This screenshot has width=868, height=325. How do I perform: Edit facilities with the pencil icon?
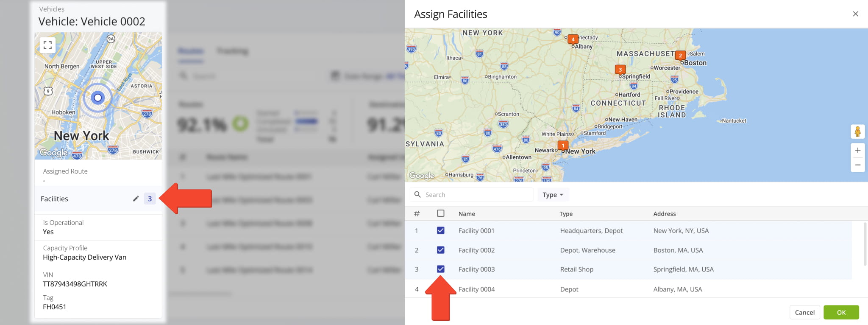pyautogui.click(x=136, y=199)
